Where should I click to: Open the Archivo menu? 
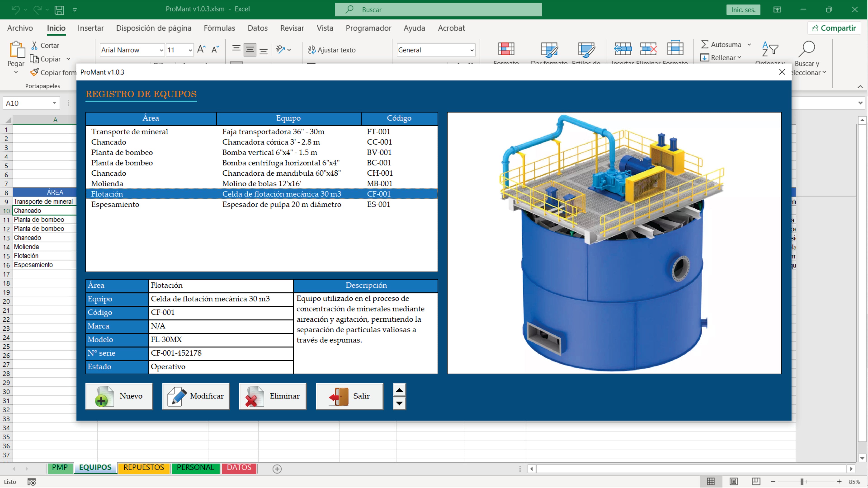click(x=20, y=28)
